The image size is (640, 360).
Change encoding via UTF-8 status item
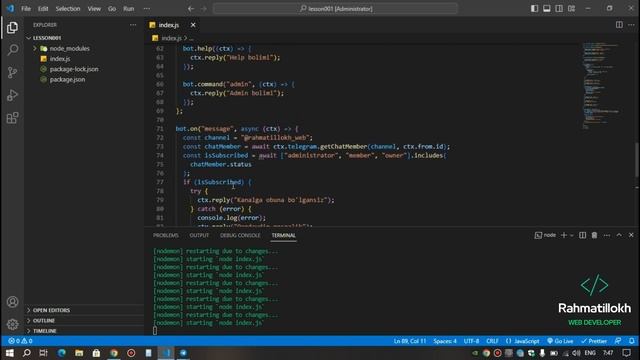point(471,341)
